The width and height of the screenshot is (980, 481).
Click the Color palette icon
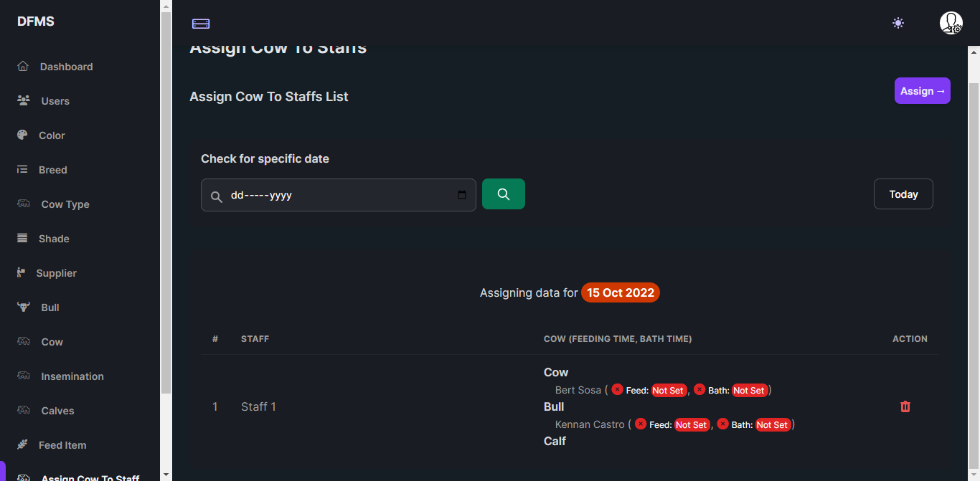pos(23,135)
